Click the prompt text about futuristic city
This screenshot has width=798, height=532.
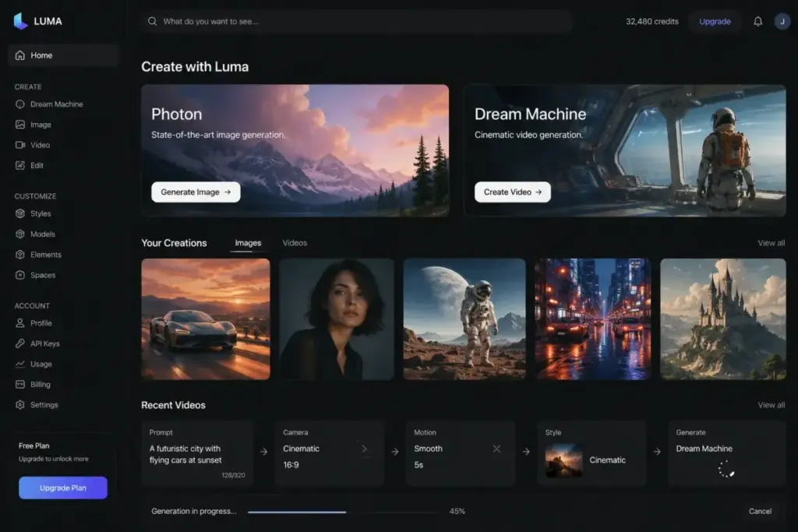coord(185,454)
